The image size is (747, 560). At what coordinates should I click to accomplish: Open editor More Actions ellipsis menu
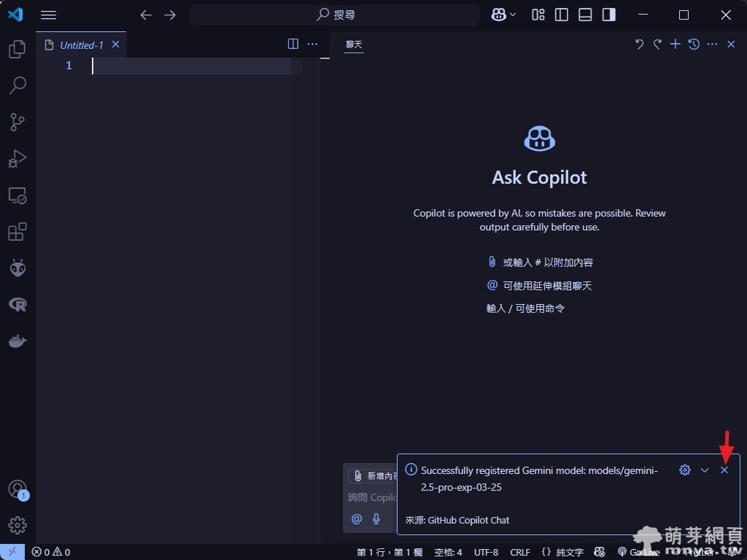(x=312, y=44)
